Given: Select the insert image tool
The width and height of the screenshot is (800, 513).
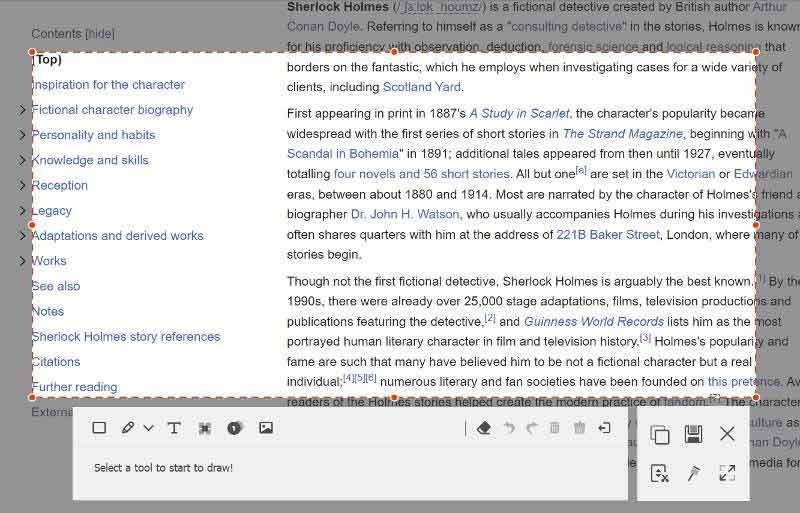Looking at the screenshot, I should (x=266, y=428).
